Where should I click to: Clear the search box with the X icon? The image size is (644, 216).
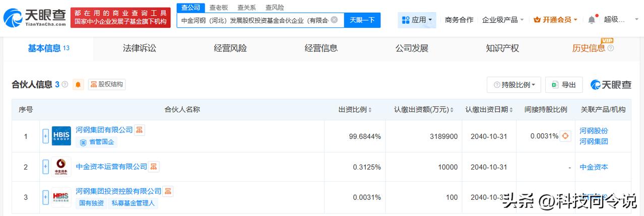334,20
